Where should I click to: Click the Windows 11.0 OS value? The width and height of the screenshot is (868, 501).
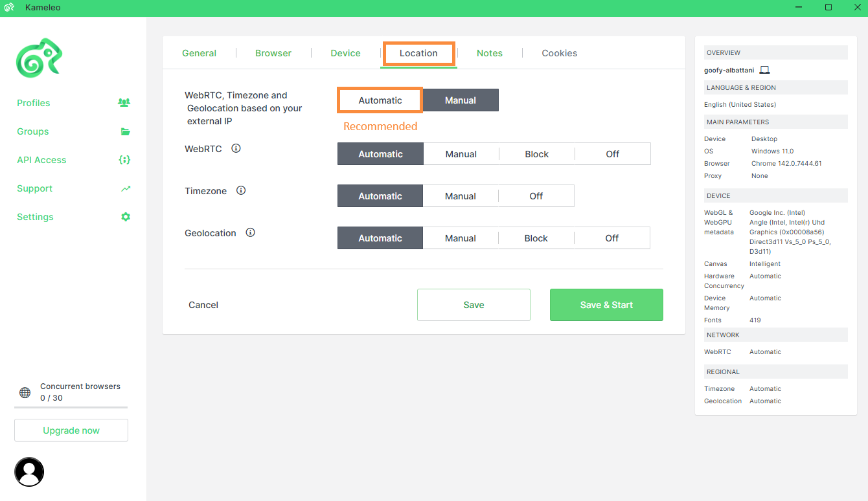point(773,151)
